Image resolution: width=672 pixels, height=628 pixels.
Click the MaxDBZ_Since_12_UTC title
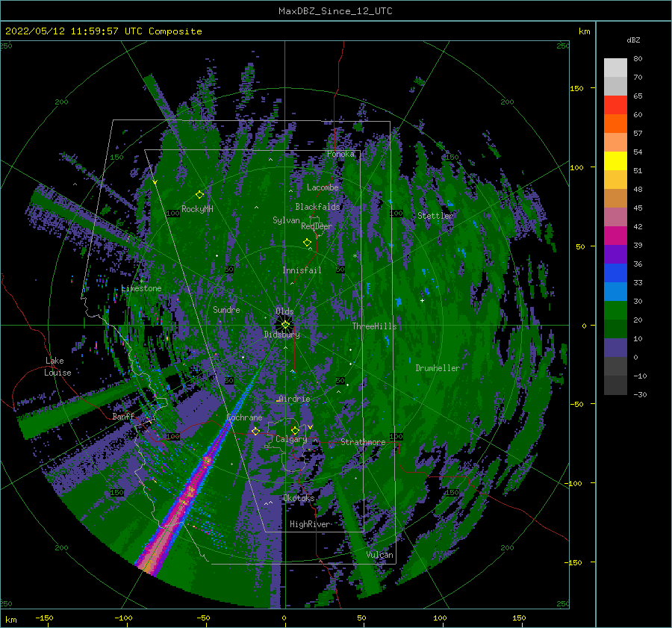[x=335, y=11]
